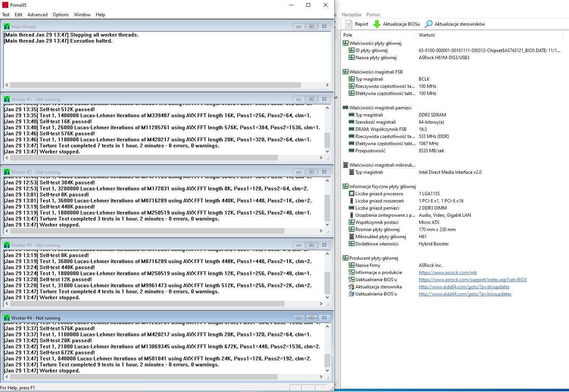Screen dimensions: 569x392
Task: Maximize the Main thread child window
Action: [311, 26]
